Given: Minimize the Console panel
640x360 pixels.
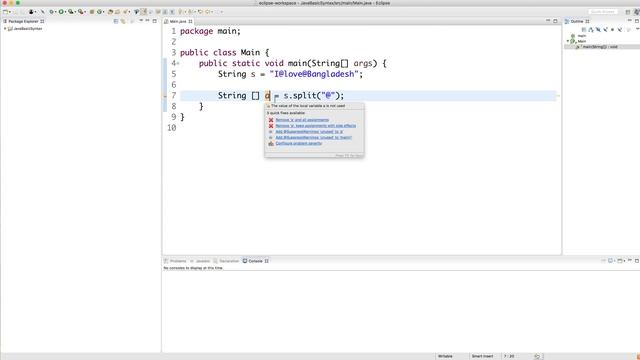Looking at the screenshot, I should [x=630, y=260].
